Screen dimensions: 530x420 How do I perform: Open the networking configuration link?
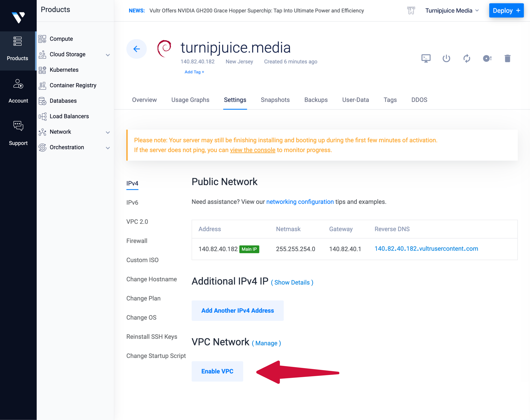pos(300,202)
